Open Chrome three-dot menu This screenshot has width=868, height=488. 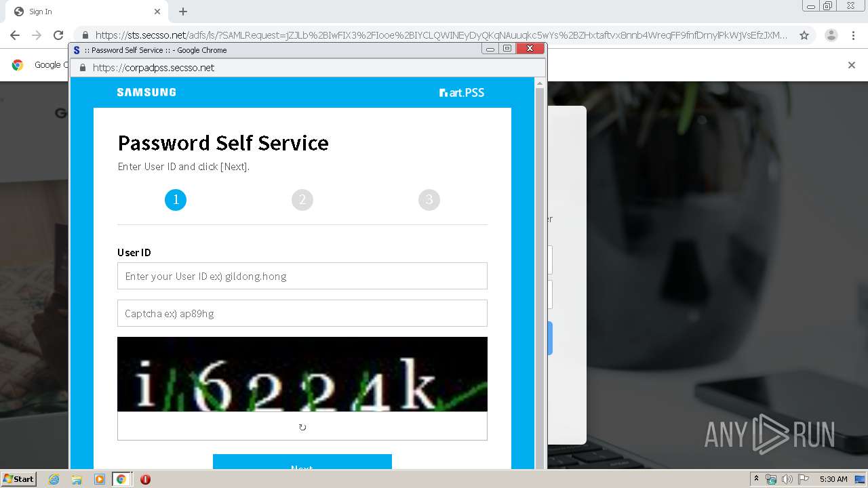pyautogui.click(x=853, y=35)
